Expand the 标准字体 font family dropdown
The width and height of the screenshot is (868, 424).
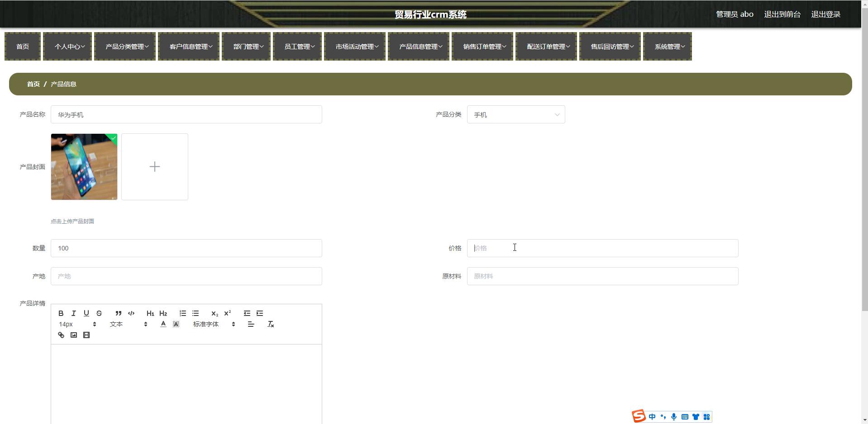tap(214, 324)
